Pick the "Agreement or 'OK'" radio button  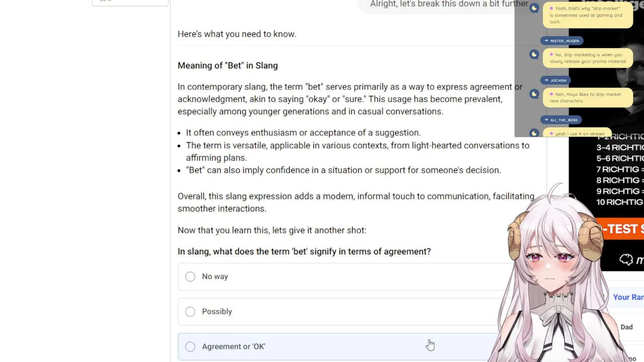tap(190, 346)
